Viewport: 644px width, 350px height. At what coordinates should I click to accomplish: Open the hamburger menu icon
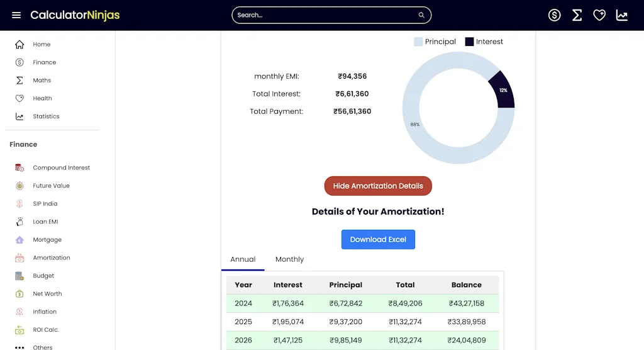[16, 15]
